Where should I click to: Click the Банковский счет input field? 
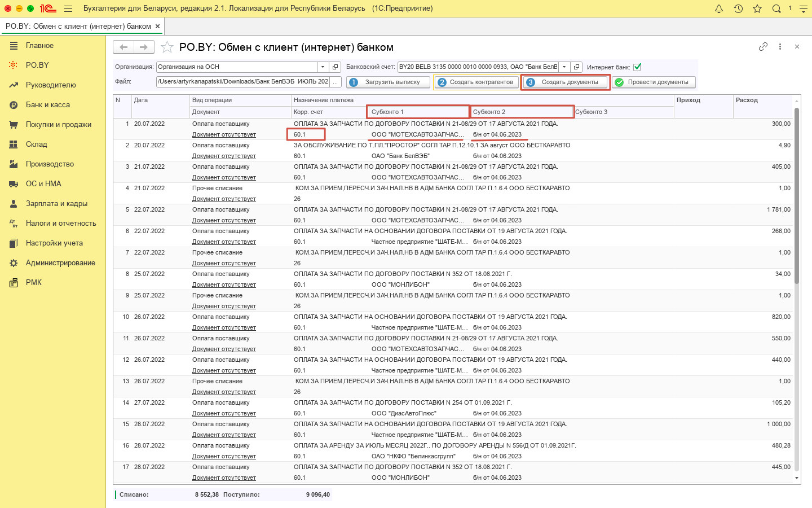coord(478,67)
